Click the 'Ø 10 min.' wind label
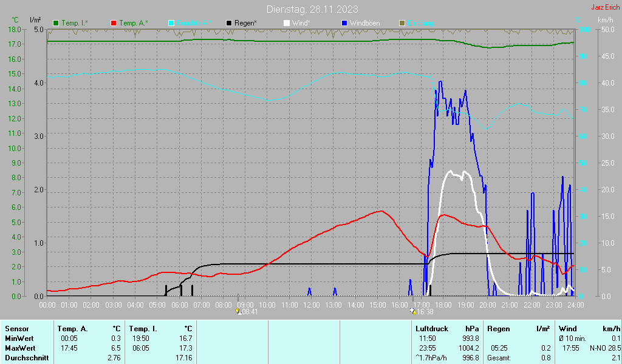 572,339
